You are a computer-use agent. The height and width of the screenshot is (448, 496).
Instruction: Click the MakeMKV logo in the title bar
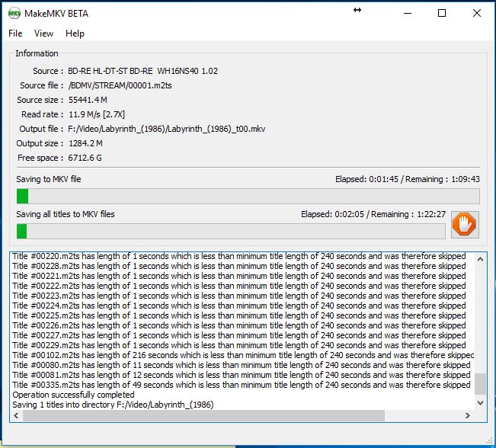click(14, 14)
